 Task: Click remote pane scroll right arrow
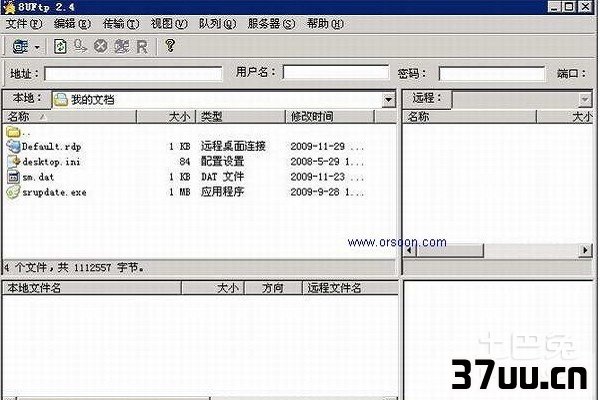[x=585, y=250]
